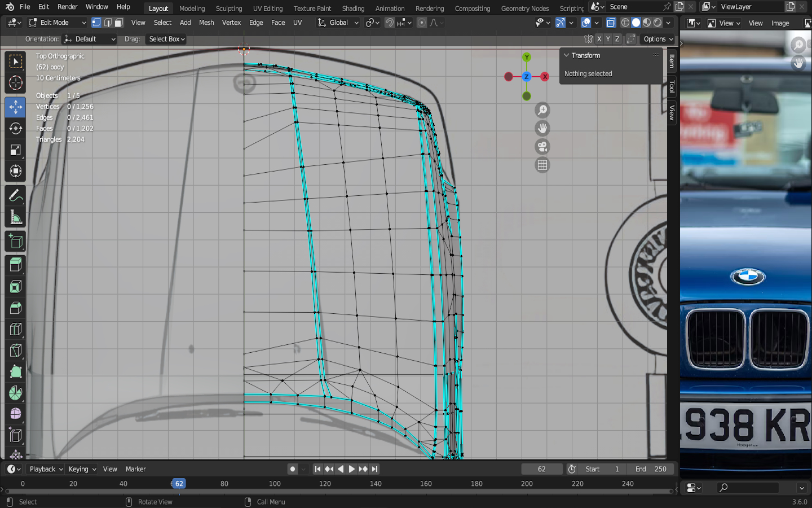The width and height of the screenshot is (812, 508).
Task: Select the Select Box tool
Action: [16, 62]
